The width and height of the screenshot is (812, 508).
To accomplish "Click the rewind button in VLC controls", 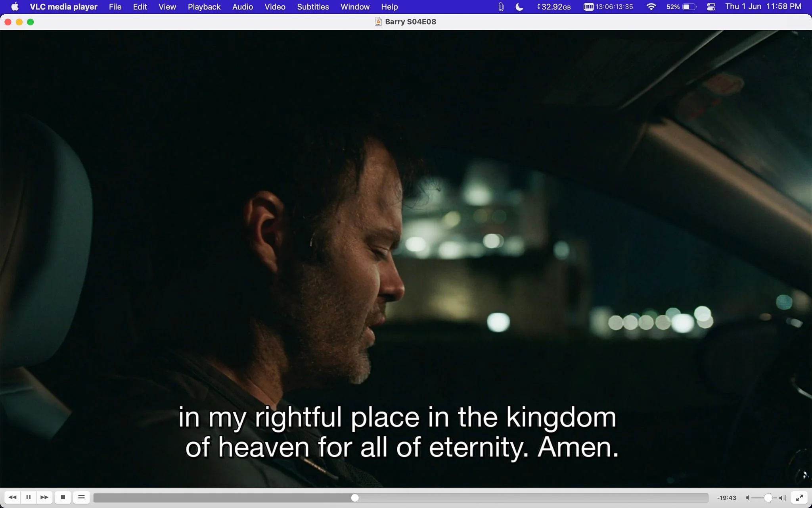I will coord(12,497).
